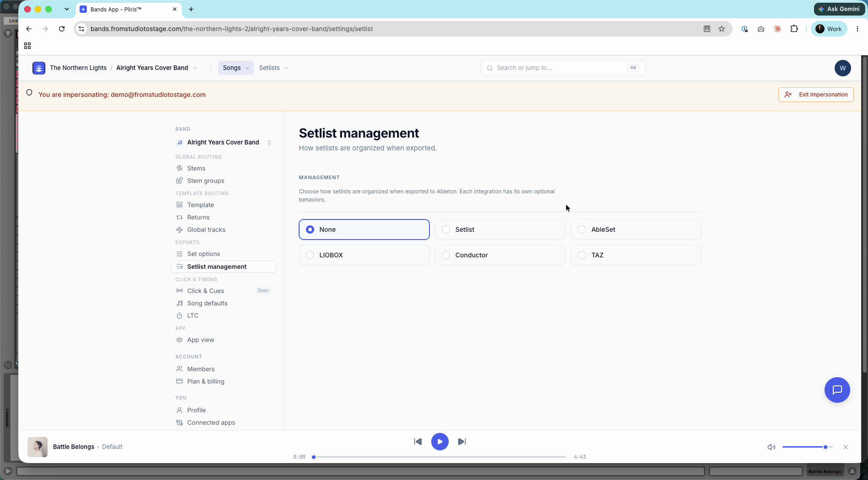Click the orange asterisk extension icon

[777, 29]
